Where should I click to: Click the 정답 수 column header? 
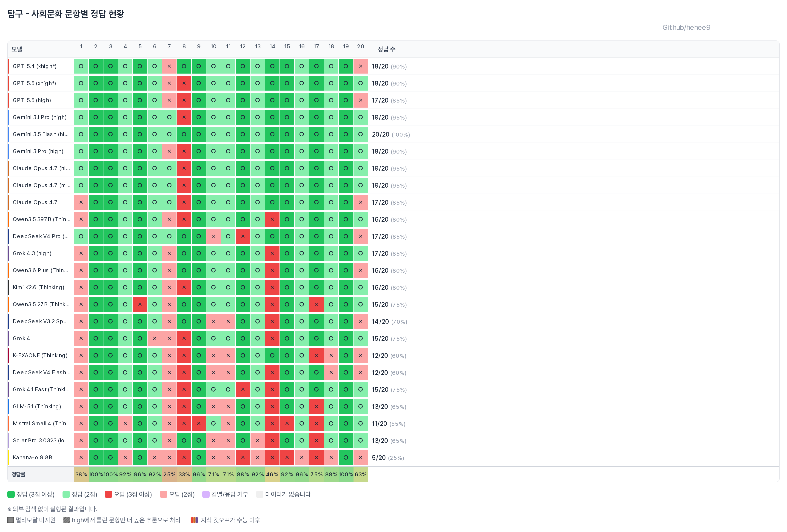point(386,49)
